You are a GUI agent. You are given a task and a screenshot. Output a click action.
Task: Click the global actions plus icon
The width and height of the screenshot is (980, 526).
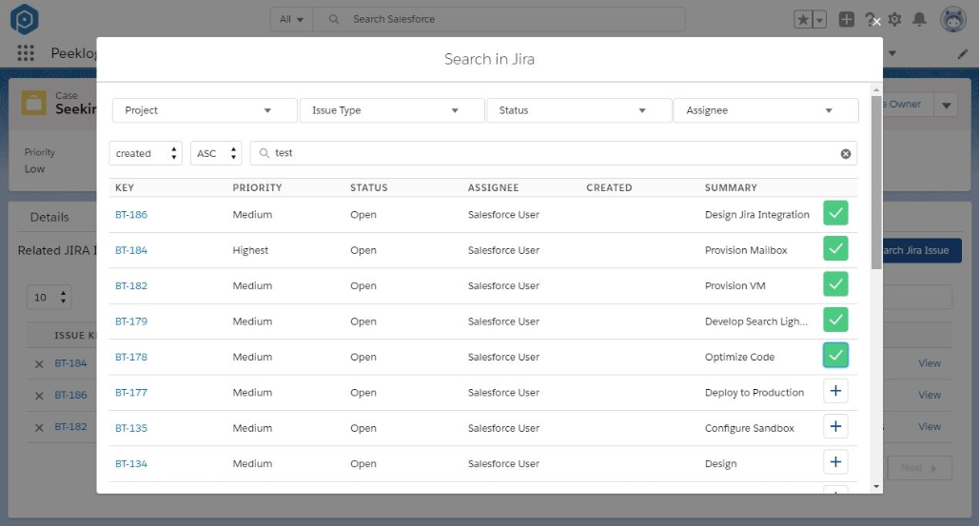click(x=846, y=19)
